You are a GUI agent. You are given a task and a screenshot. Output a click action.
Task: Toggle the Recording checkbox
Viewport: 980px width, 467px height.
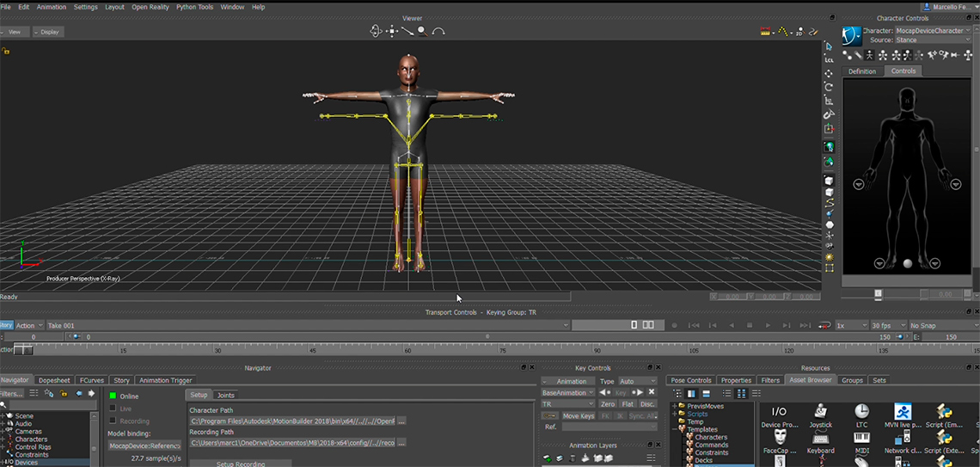click(113, 421)
